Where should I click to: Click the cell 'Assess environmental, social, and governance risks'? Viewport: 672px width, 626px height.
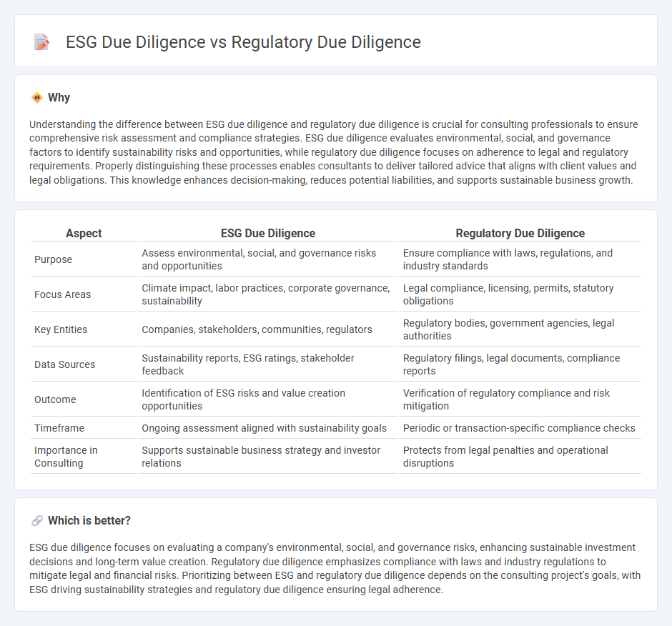(x=268, y=259)
